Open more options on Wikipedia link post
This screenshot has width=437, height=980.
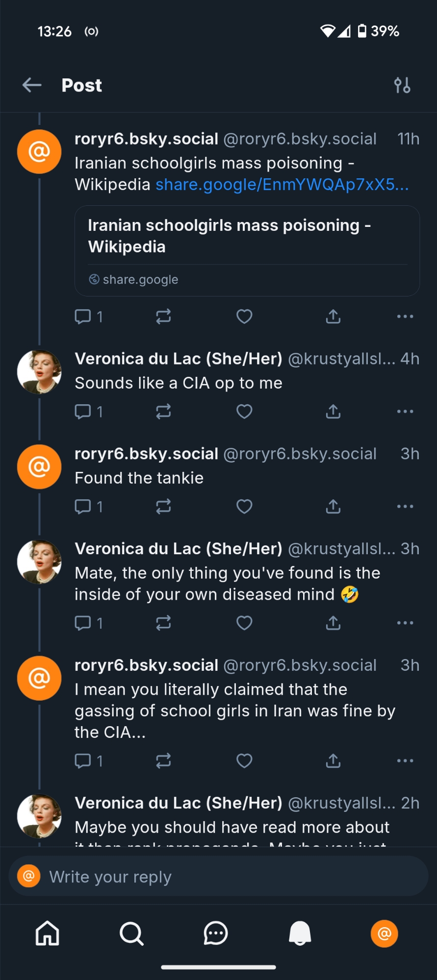click(x=405, y=317)
